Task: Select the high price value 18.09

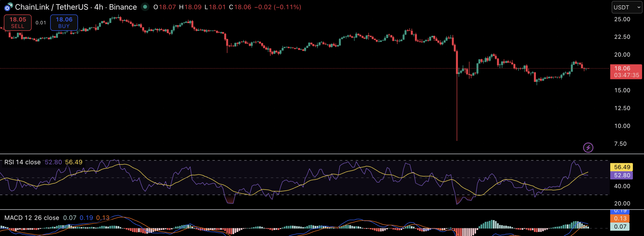Action: (x=193, y=7)
